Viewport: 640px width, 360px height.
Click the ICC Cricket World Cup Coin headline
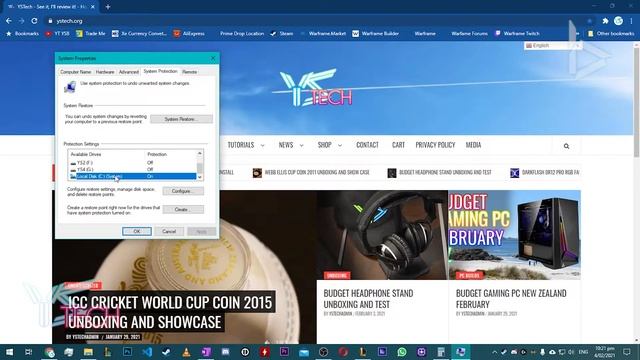click(170, 312)
